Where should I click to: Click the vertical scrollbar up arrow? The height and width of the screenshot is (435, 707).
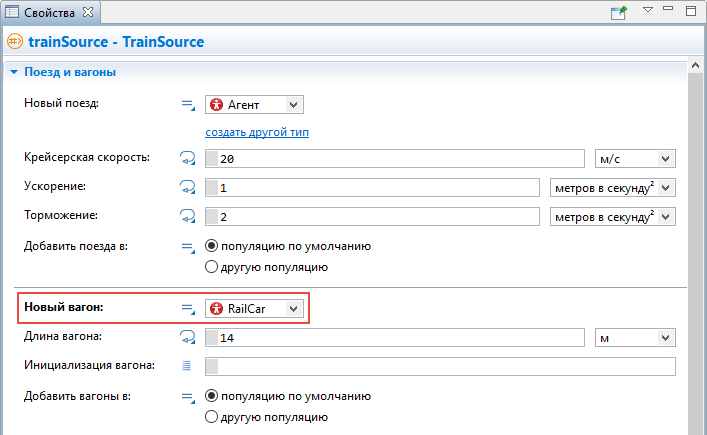pyautogui.click(x=695, y=66)
